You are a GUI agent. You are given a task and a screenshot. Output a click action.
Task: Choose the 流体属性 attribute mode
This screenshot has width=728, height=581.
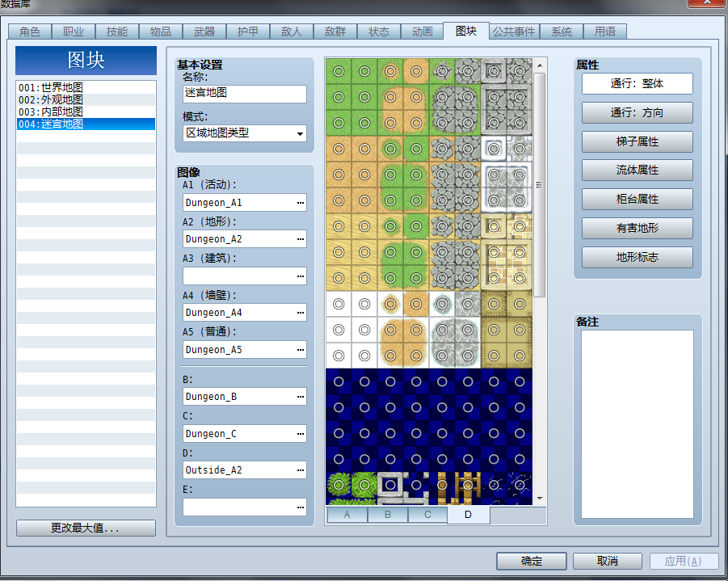tap(637, 171)
